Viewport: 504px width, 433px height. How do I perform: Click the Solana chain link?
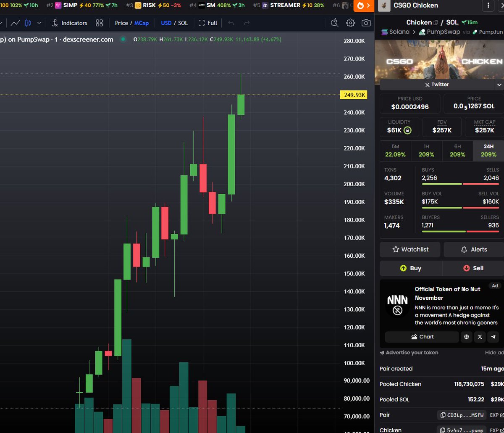pyautogui.click(x=395, y=32)
